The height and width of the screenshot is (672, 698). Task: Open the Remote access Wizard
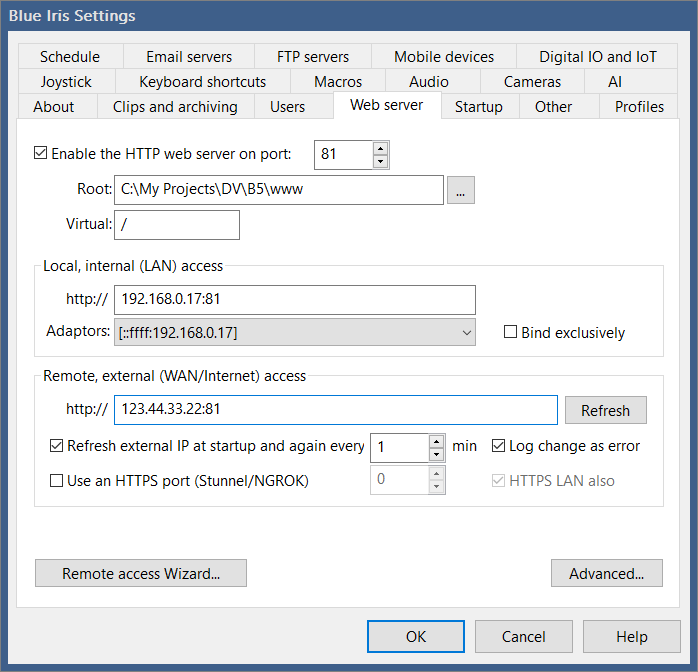pos(141,573)
